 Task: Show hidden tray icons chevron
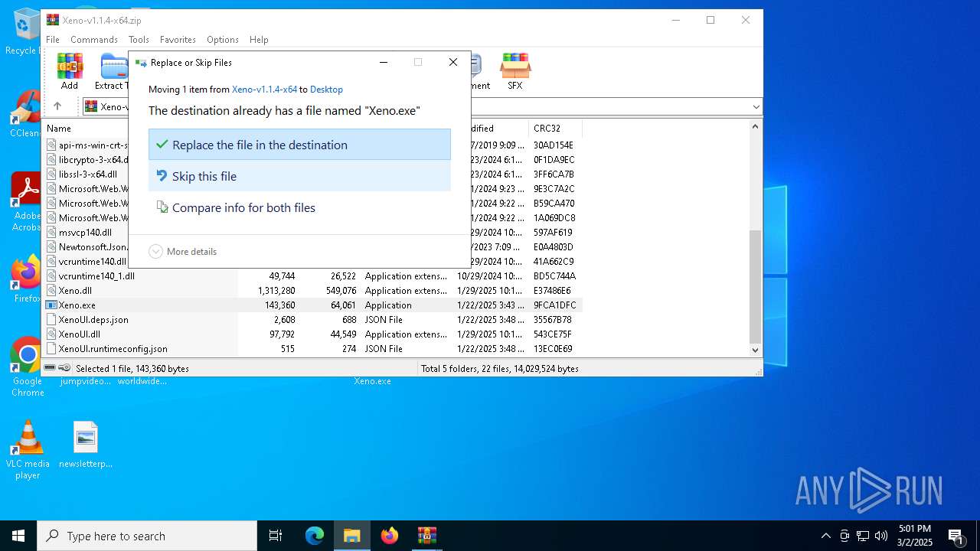[x=825, y=536]
